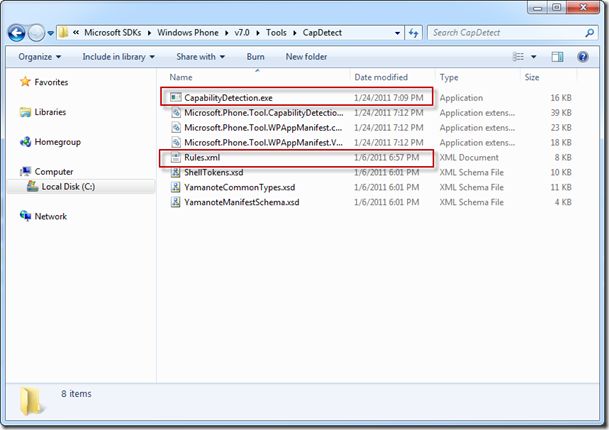Select Local Disk (C:) in the sidebar

pos(68,186)
